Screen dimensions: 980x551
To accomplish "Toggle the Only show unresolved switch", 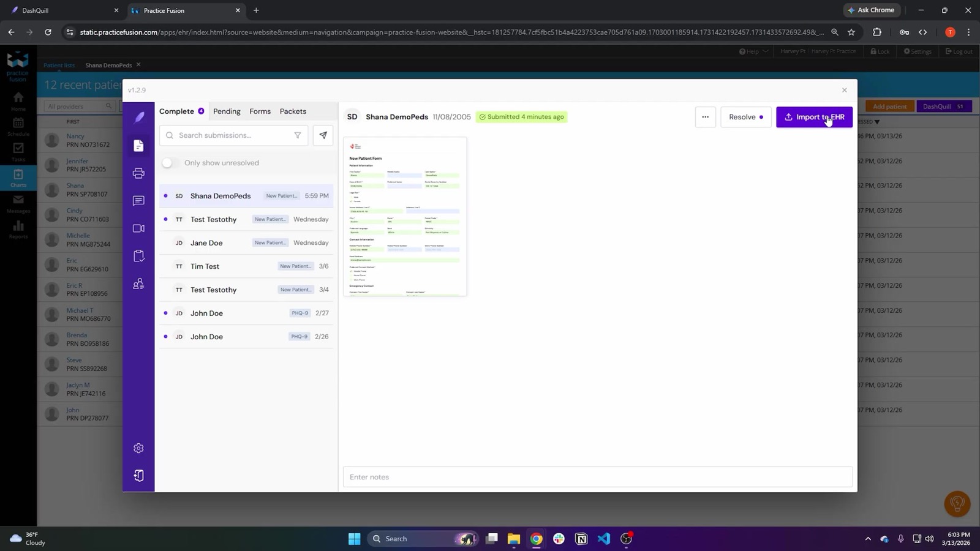I will point(169,163).
